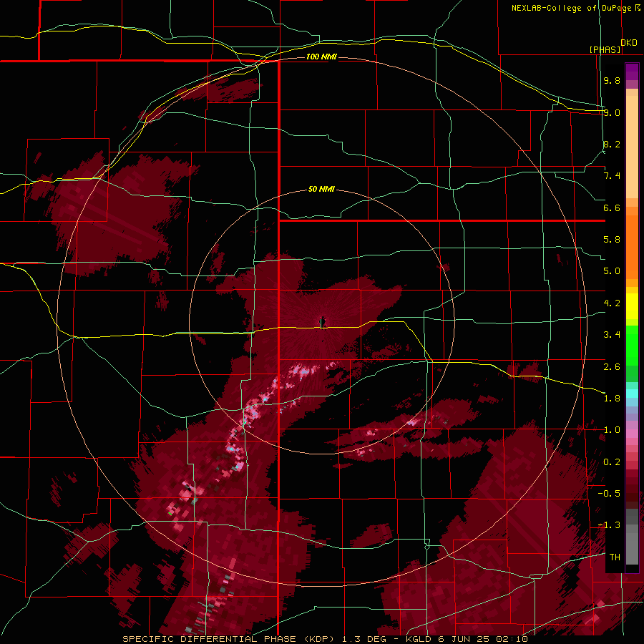Click the 0.2 scale value
Screen dimensions: 644x644
coord(612,462)
